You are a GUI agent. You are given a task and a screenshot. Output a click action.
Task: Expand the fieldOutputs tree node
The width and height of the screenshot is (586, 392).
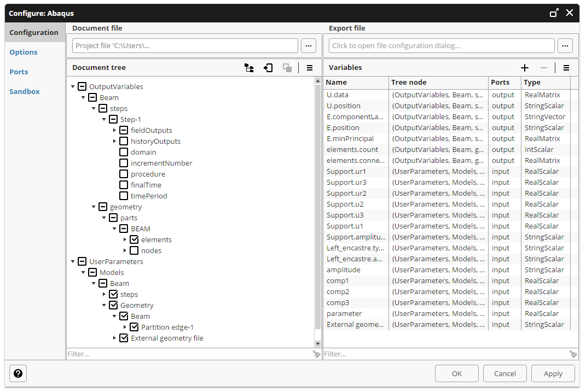[114, 130]
